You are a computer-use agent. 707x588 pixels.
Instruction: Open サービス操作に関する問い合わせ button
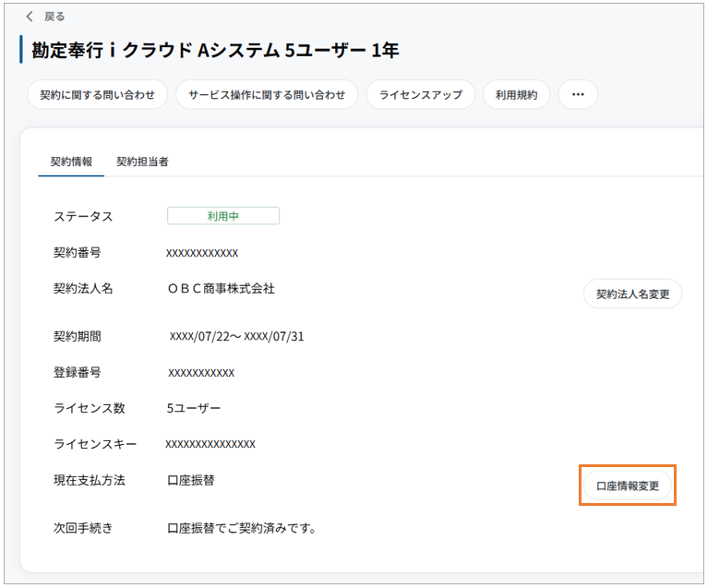pyautogui.click(x=267, y=95)
